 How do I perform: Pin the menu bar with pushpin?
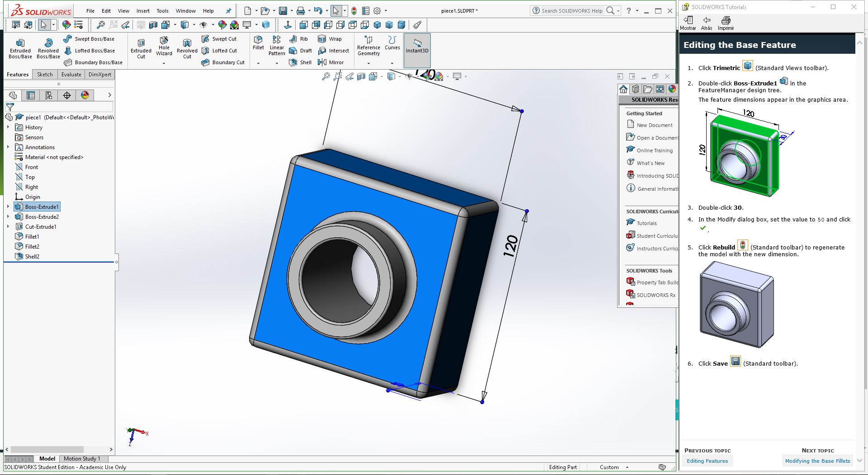point(228,11)
